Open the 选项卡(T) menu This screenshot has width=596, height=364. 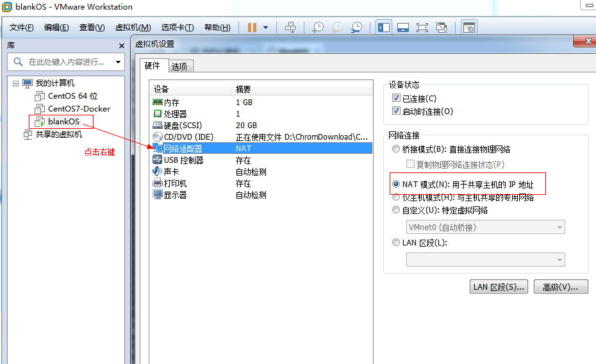[x=178, y=28]
